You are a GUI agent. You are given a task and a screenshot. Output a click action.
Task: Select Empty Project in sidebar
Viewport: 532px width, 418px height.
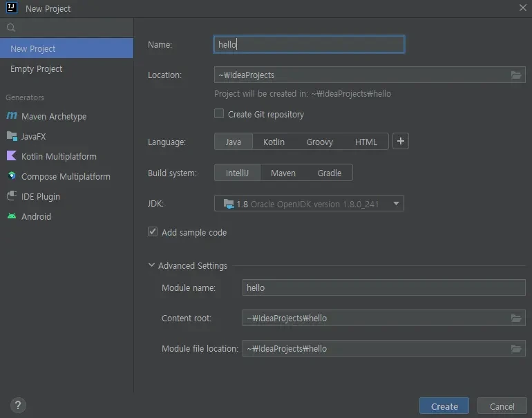pos(67,68)
